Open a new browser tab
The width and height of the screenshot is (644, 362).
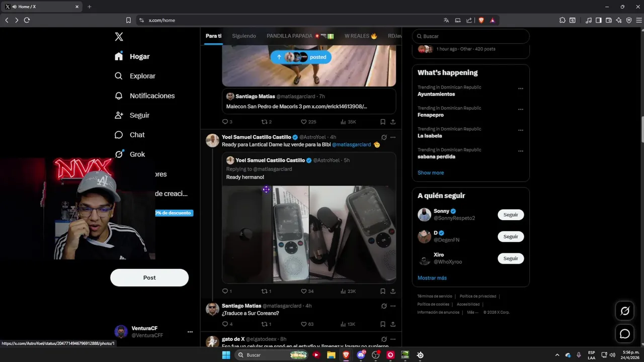click(x=90, y=7)
